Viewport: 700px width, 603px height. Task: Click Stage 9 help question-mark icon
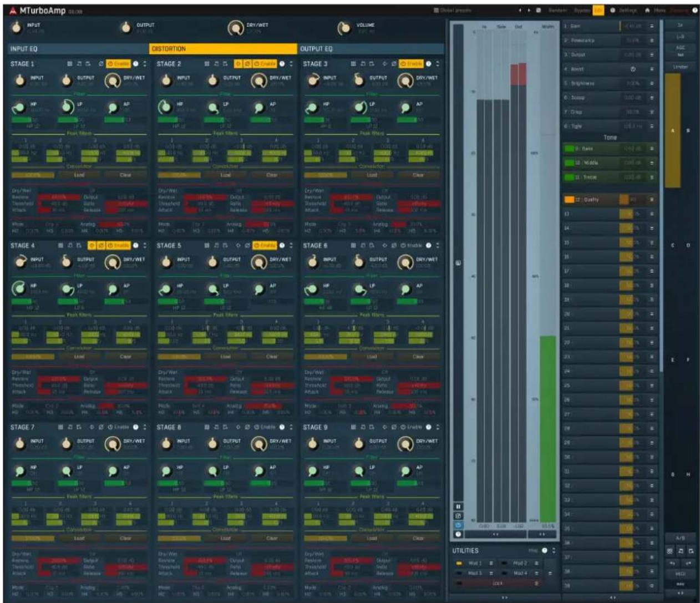coord(429,427)
